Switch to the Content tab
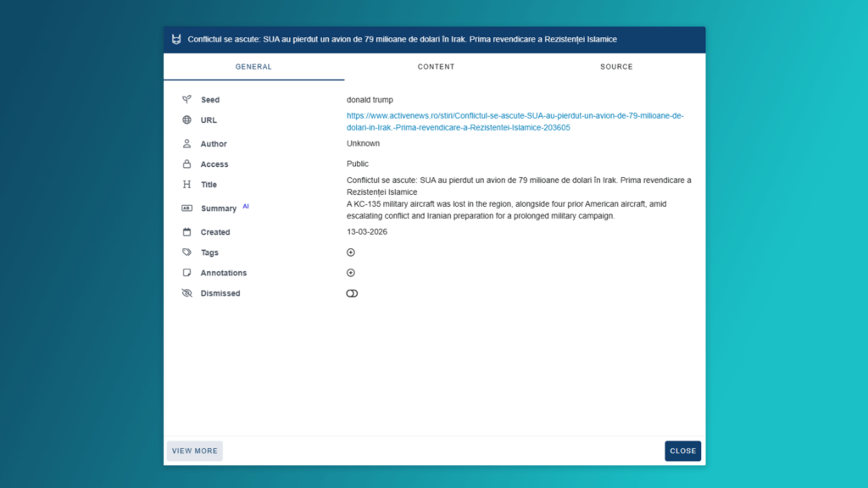The image size is (868, 488). point(436,67)
